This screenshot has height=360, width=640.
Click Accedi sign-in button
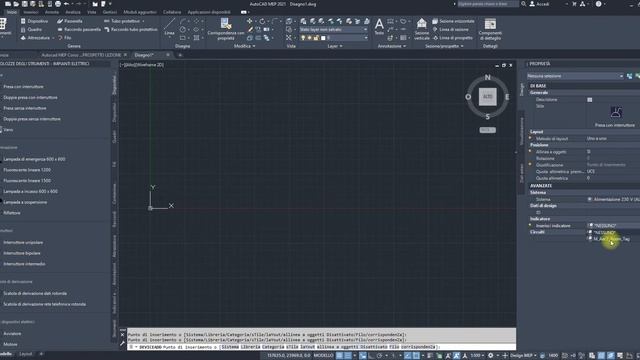[x=540, y=4]
